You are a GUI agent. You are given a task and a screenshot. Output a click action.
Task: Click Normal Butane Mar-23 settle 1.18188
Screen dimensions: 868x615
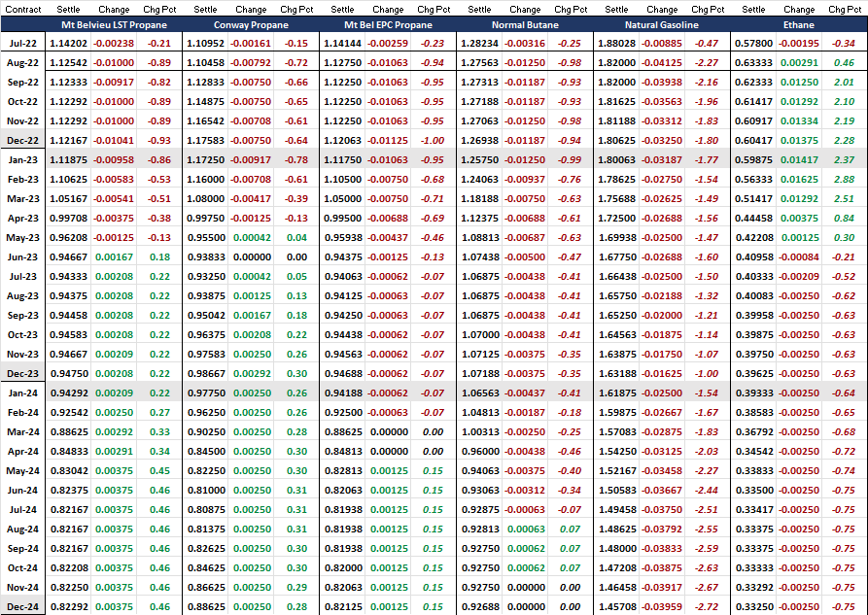point(479,199)
